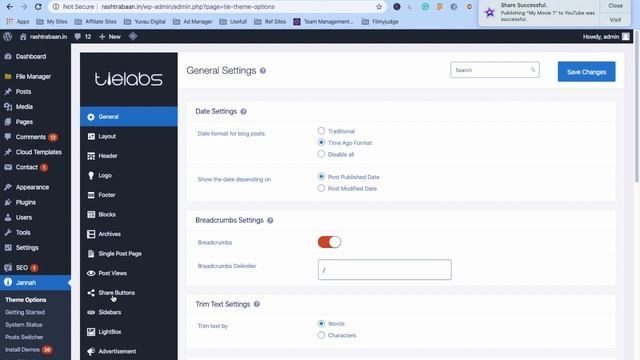Screen dimensions: 640x360
Task: Click the Archives grid icon
Action: [x=91, y=234]
